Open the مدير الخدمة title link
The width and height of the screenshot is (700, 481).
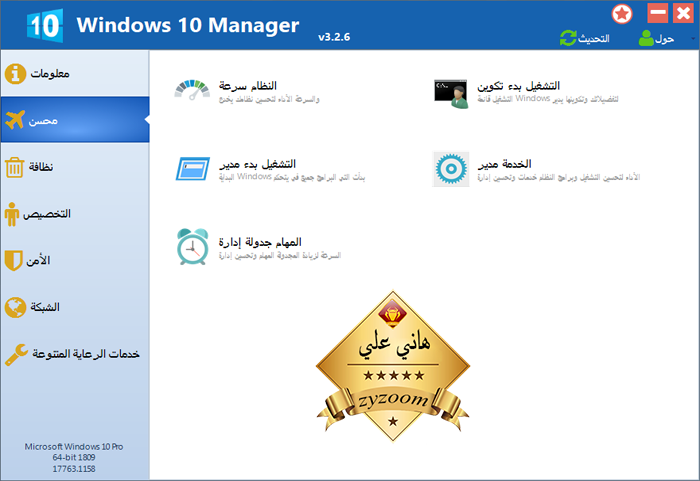point(504,164)
